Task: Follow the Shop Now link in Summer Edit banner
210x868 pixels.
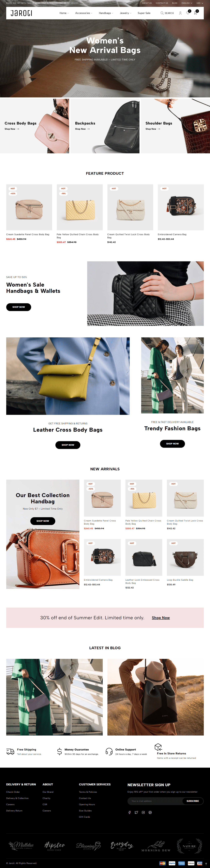Action: tap(161, 618)
